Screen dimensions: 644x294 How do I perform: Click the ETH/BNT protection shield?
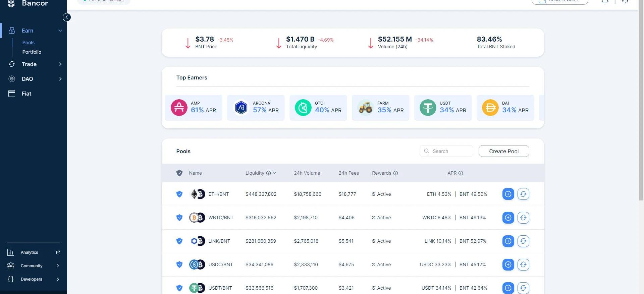[x=179, y=194]
